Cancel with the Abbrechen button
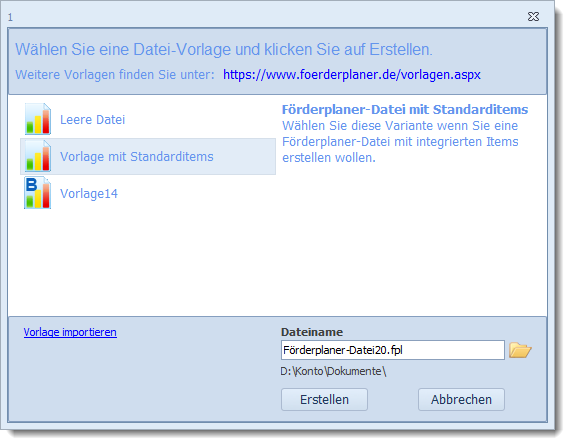This screenshot has width=570, height=445. coord(461,400)
